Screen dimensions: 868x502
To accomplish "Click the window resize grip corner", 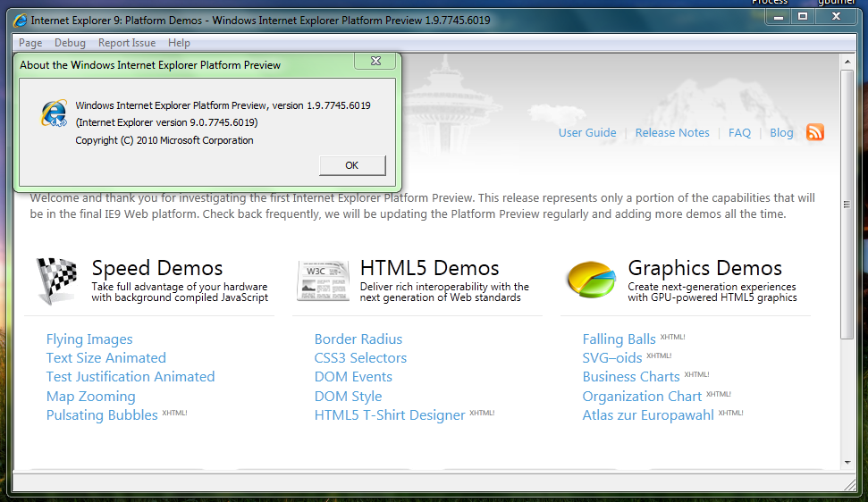I will (850, 484).
